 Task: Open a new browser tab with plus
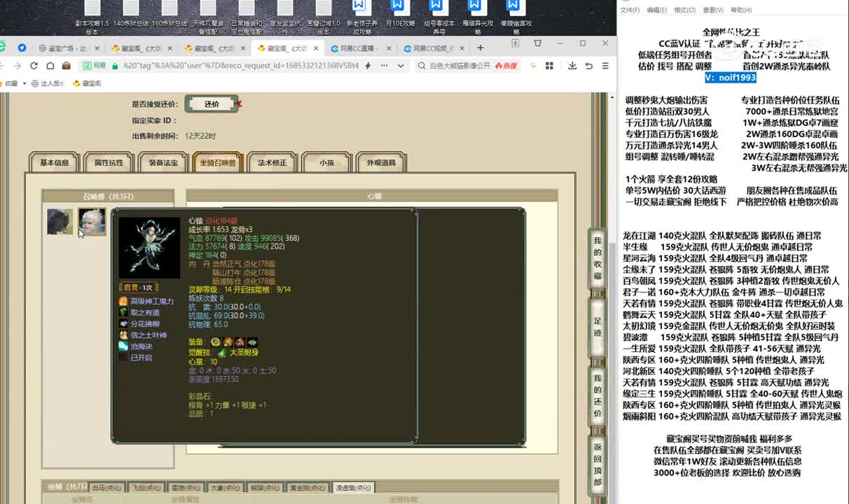click(481, 48)
